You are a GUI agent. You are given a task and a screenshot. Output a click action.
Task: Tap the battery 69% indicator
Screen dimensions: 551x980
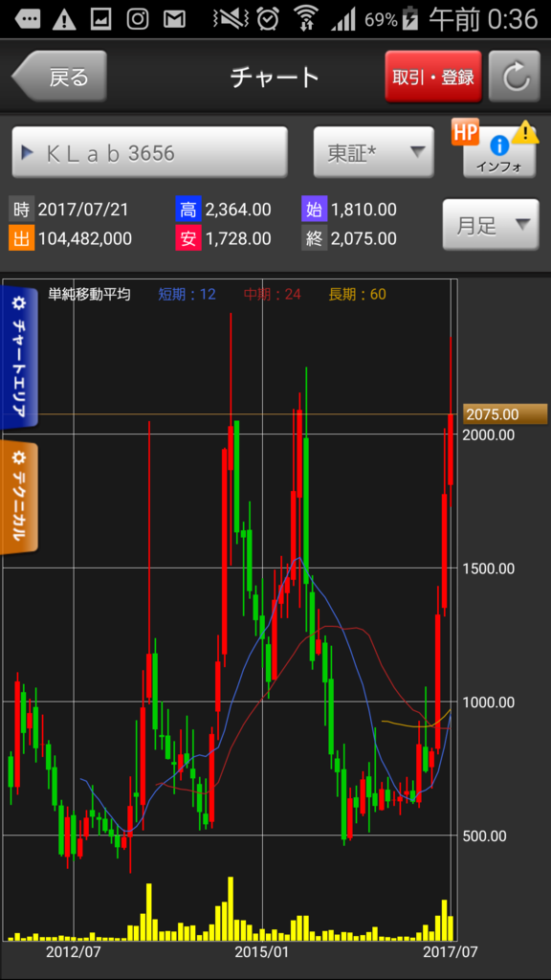(391, 19)
